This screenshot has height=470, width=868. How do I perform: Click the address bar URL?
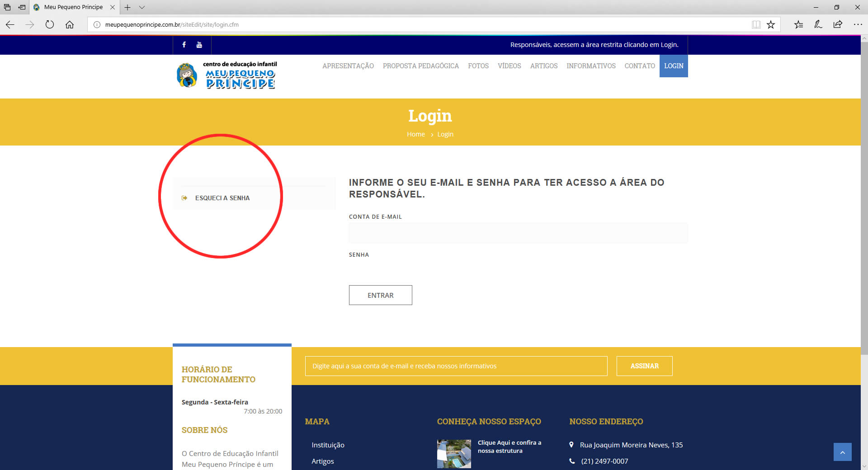click(x=172, y=25)
